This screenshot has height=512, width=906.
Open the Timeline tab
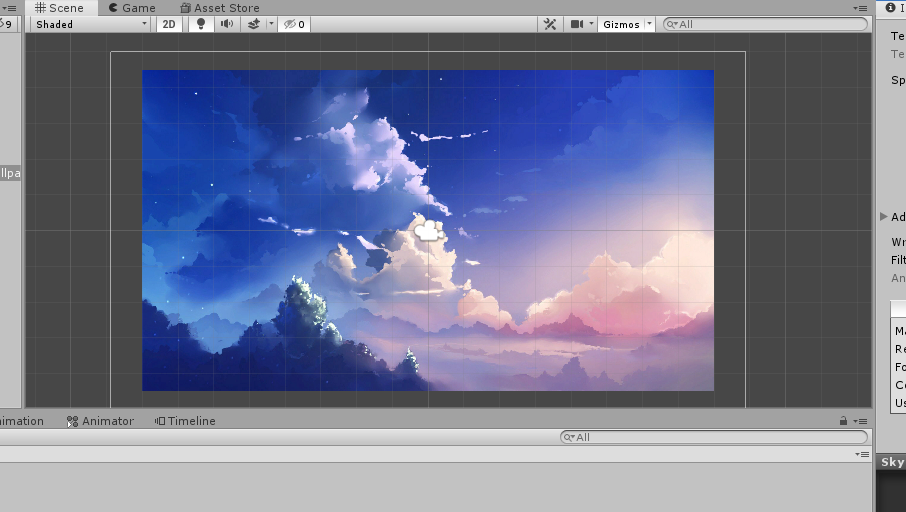point(185,421)
